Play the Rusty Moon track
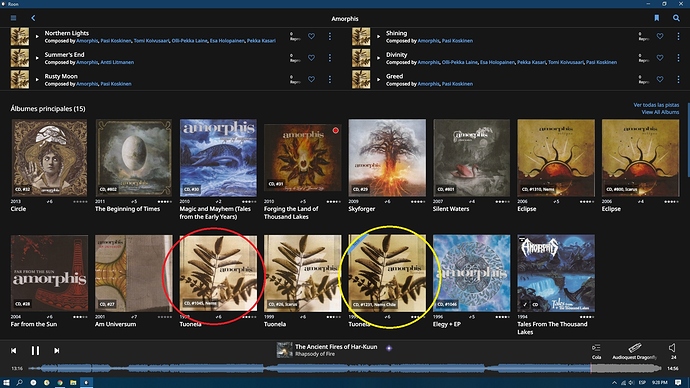The image size is (690, 388). click(x=37, y=80)
